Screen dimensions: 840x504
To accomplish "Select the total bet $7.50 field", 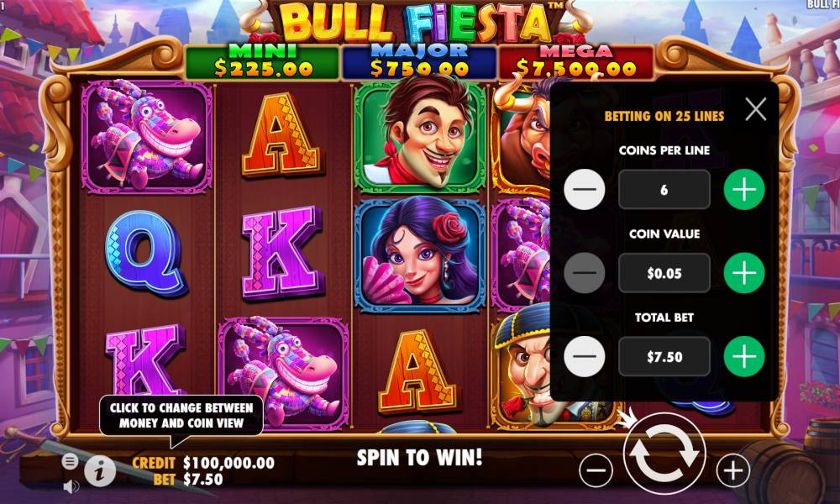I will [x=664, y=357].
